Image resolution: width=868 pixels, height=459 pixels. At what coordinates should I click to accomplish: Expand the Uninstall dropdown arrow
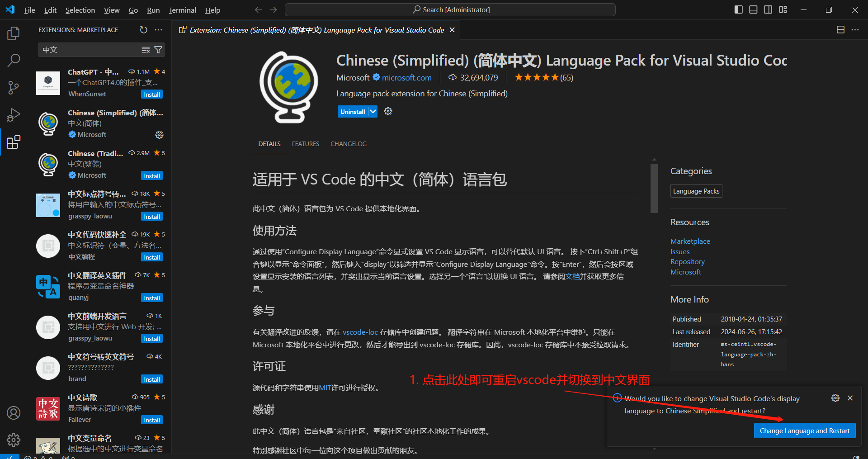pos(373,111)
